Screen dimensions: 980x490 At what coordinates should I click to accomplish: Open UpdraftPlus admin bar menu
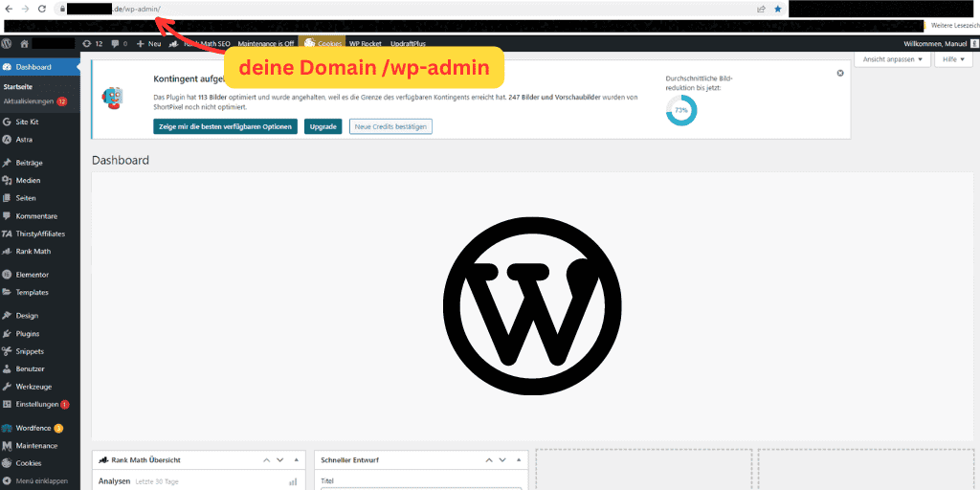pyautogui.click(x=408, y=44)
